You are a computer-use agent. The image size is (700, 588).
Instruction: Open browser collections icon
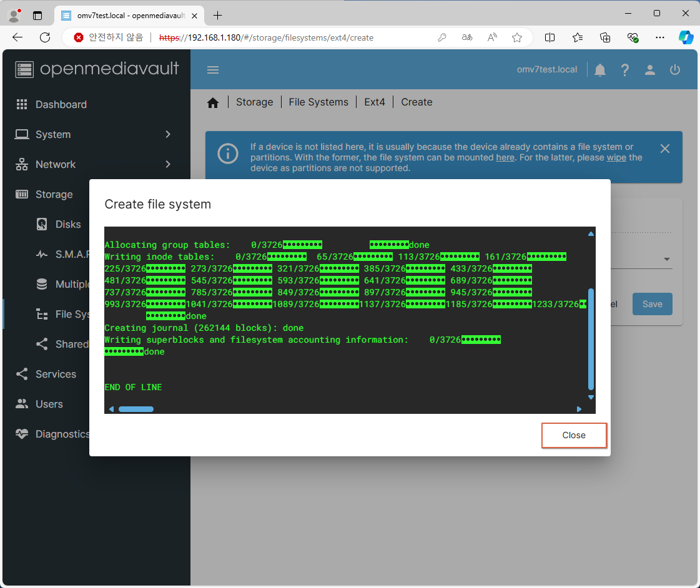point(605,37)
